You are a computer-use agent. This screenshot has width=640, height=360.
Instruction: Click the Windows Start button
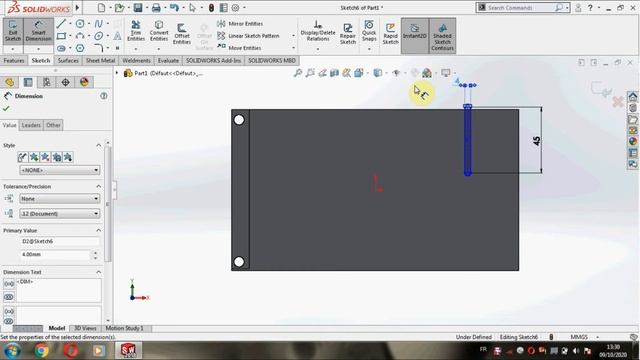[x=13, y=350]
